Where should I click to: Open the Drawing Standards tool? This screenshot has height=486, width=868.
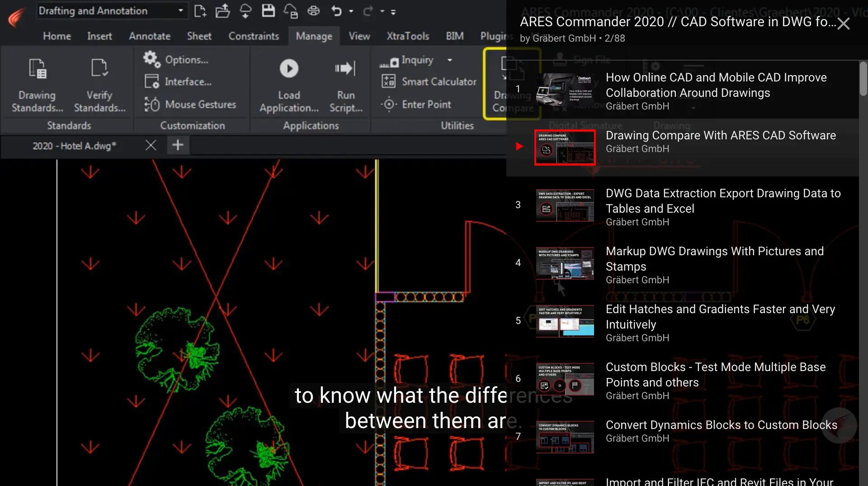click(37, 85)
